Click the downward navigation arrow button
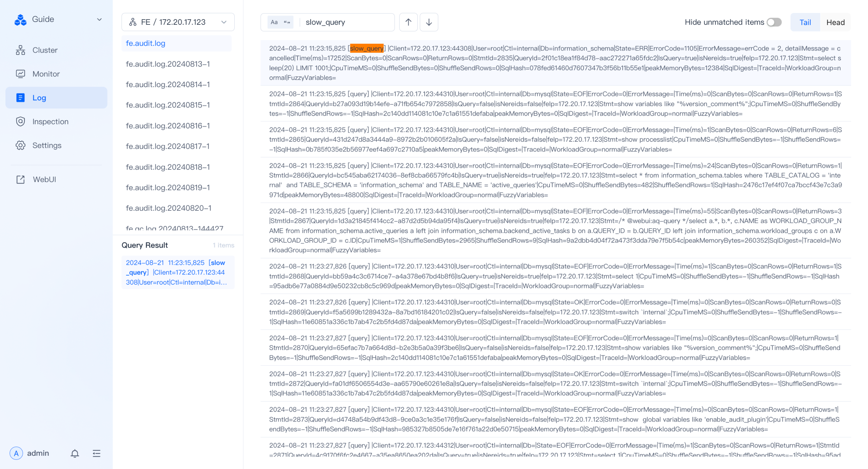Screen dimensions: 868x469 click(x=430, y=22)
